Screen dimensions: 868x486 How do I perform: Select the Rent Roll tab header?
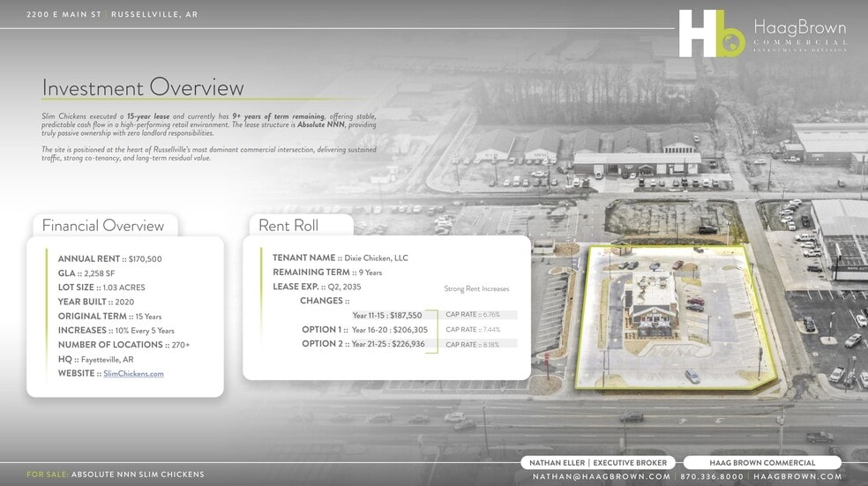click(x=288, y=226)
